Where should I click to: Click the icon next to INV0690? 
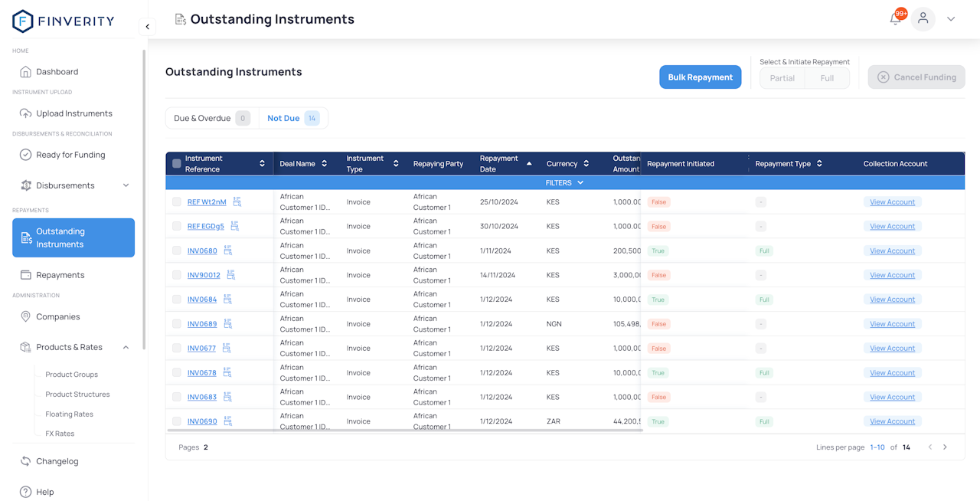[x=227, y=421]
